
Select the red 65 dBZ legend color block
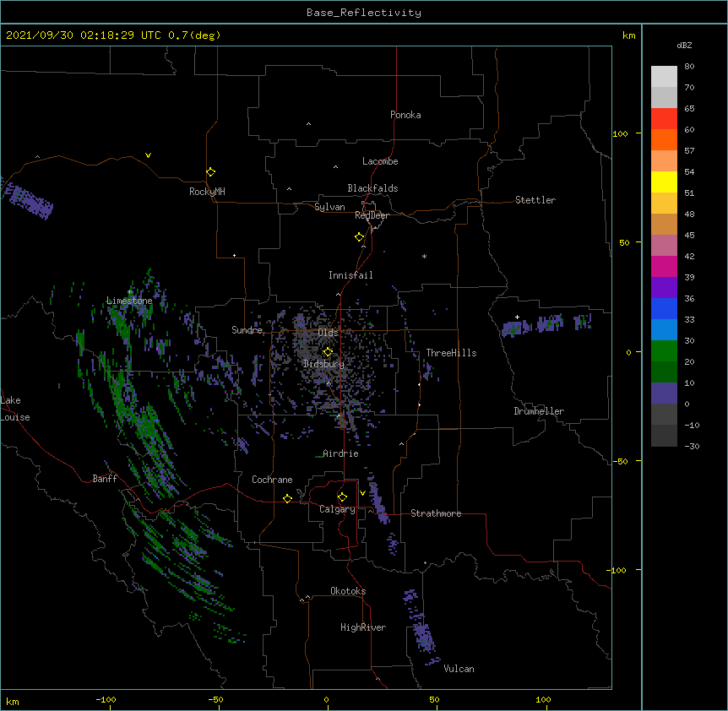click(664, 119)
